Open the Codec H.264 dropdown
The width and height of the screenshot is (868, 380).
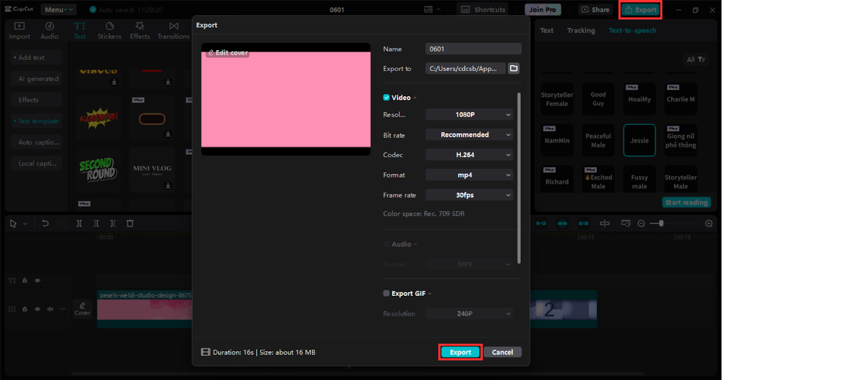coord(469,155)
